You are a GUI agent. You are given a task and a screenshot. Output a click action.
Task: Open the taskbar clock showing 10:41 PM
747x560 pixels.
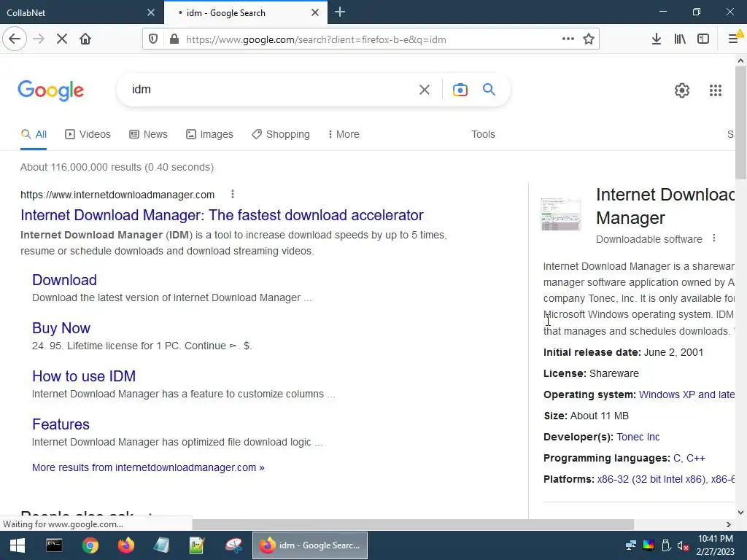click(x=715, y=545)
